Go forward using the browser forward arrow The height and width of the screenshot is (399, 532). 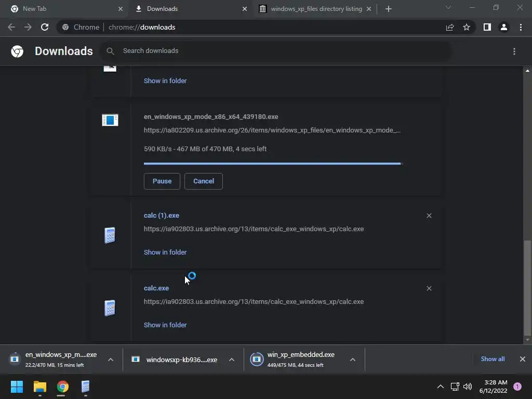(28, 27)
